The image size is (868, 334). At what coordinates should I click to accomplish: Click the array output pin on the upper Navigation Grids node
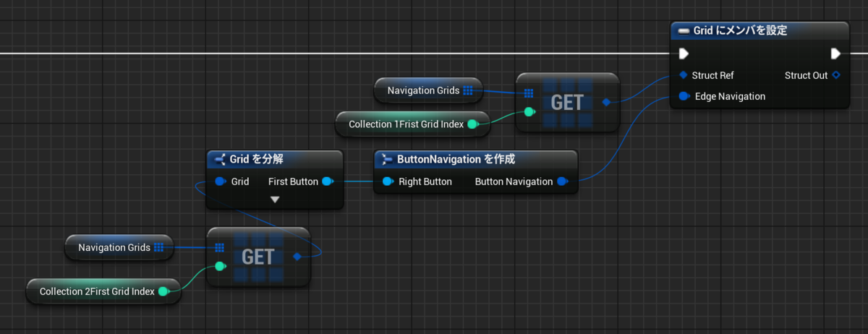pyautogui.click(x=467, y=90)
